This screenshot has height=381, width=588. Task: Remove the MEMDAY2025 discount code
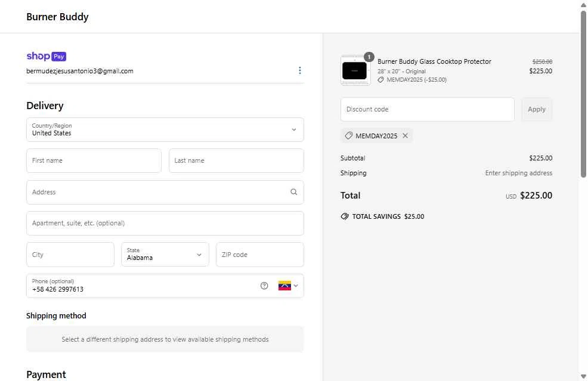tap(405, 136)
